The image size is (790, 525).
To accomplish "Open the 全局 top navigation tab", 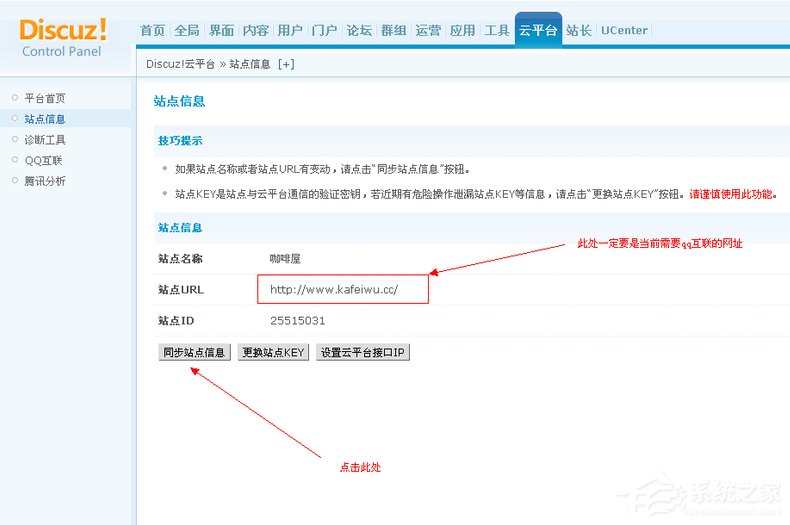I will point(187,30).
